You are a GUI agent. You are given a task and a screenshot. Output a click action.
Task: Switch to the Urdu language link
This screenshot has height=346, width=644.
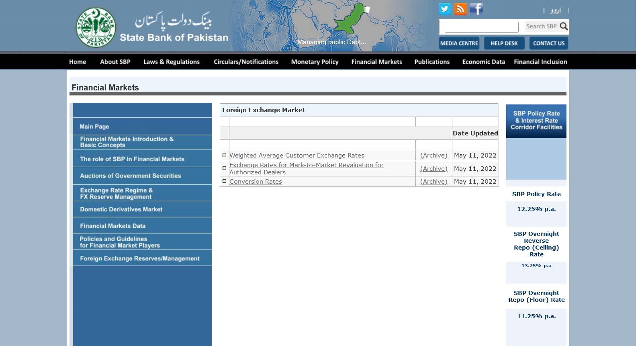pos(556,11)
